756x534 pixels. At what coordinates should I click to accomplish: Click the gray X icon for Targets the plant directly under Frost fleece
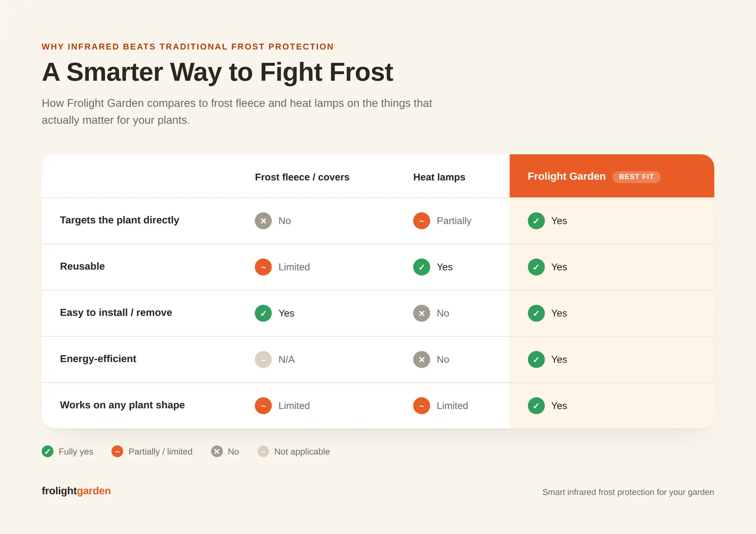[x=263, y=221]
